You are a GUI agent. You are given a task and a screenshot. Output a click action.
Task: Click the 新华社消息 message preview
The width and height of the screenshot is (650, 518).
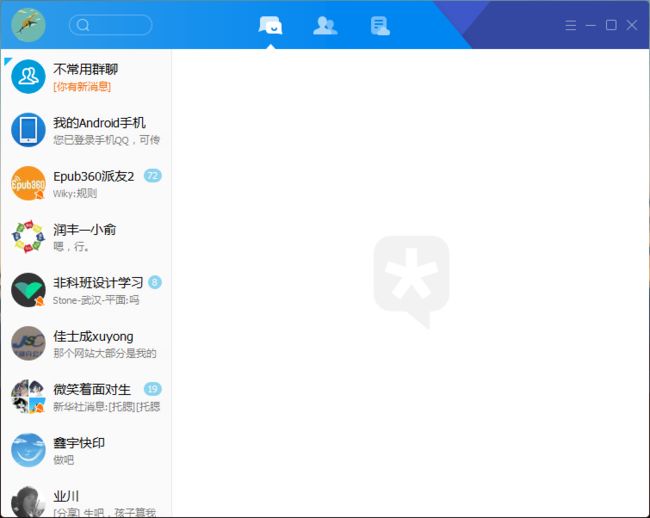(107, 407)
